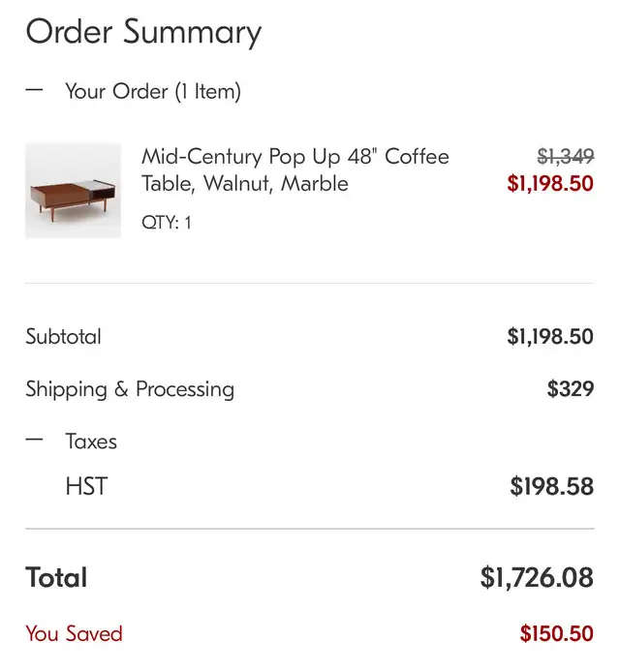Image resolution: width=620 pixels, height=672 pixels.
Task: Select the struck-through $1,349 original price
Action: 566,157
